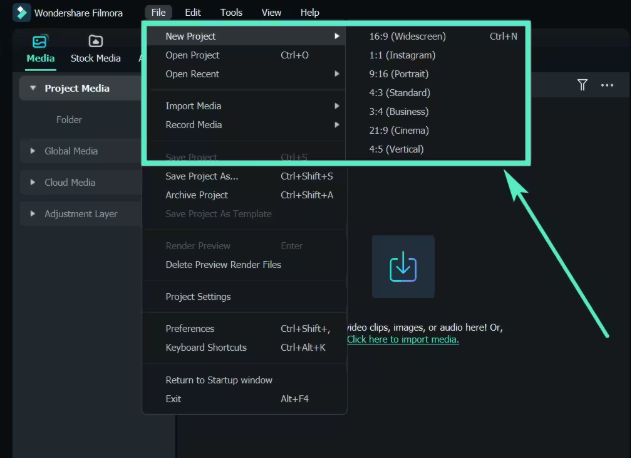Collapse the Project Media section
The height and width of the screenshot is (458, 631).
click(x=33, y=88)
